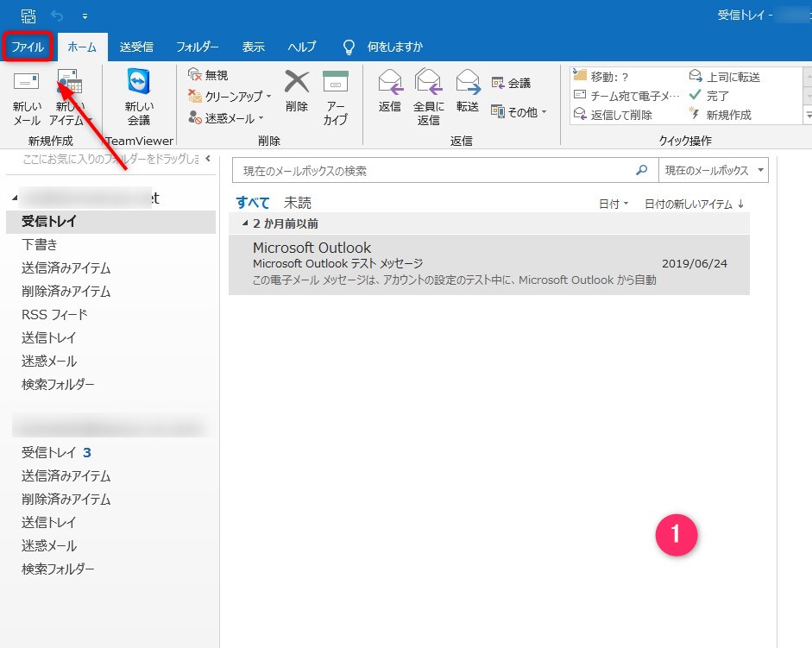This screenshot has height=648, width=812.
Task: Select the All (すべて) filter
Action: (x=253, y=203)
